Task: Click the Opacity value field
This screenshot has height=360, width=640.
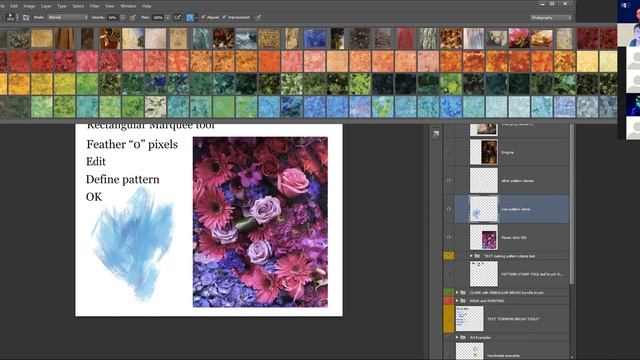Action: pos(112,18)
